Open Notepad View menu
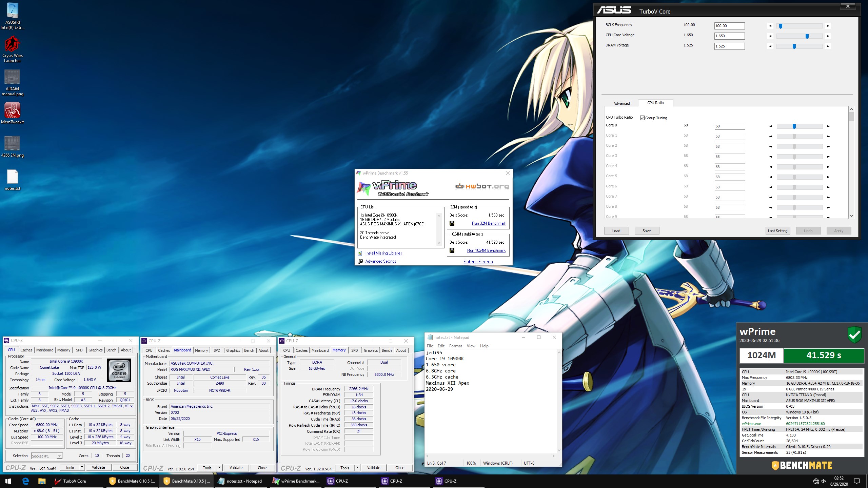This screenshot has width=868, height=488. [471, 346]
